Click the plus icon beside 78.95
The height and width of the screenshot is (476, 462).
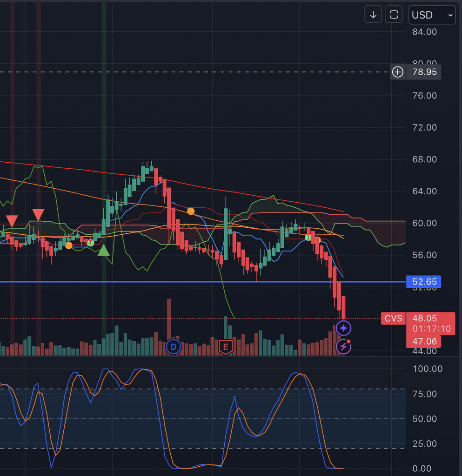click(398, 72)
